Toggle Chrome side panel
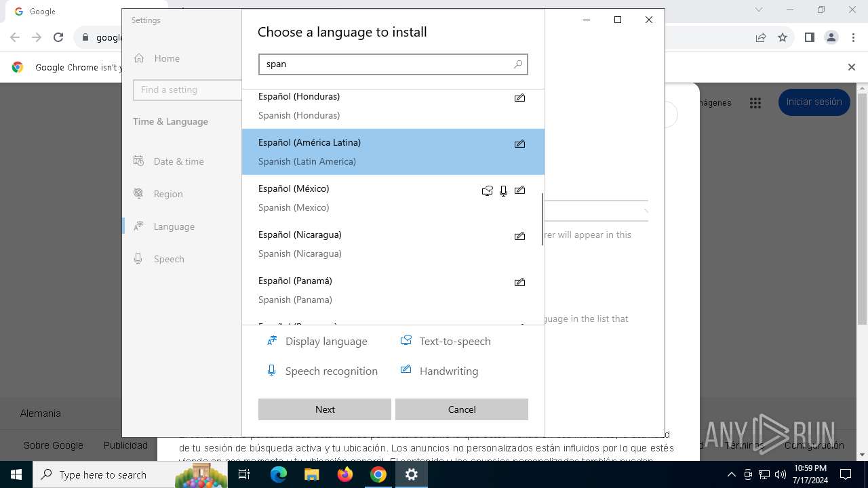 coord(809,38)
